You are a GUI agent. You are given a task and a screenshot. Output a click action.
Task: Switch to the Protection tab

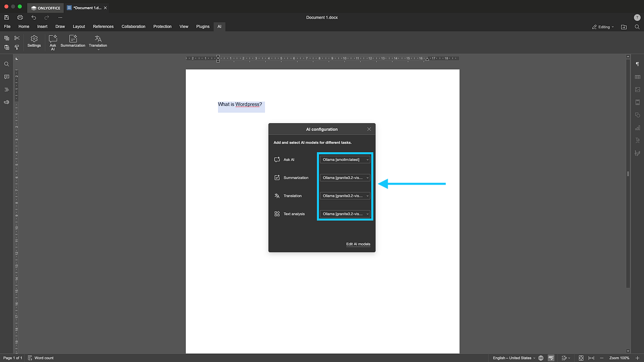(x=162, y=27)
